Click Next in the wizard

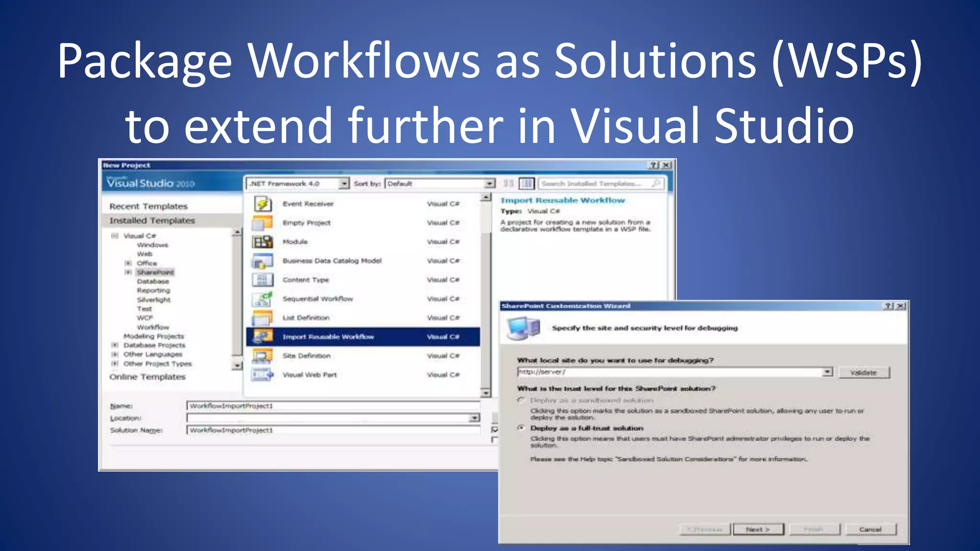pyautogui.click(x=758, y=529)
